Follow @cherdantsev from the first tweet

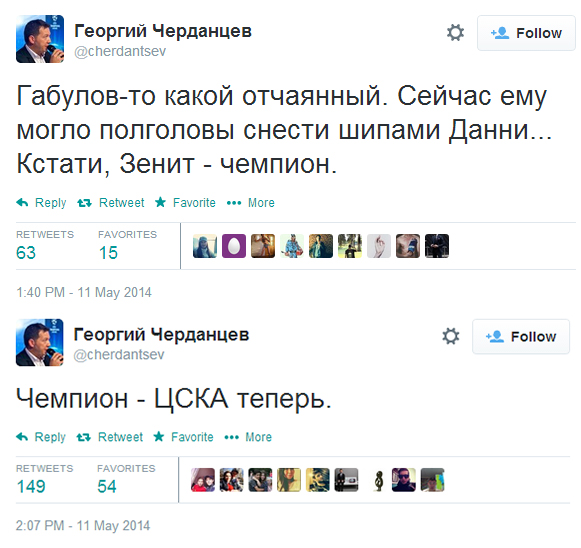(x=526, y=33)
